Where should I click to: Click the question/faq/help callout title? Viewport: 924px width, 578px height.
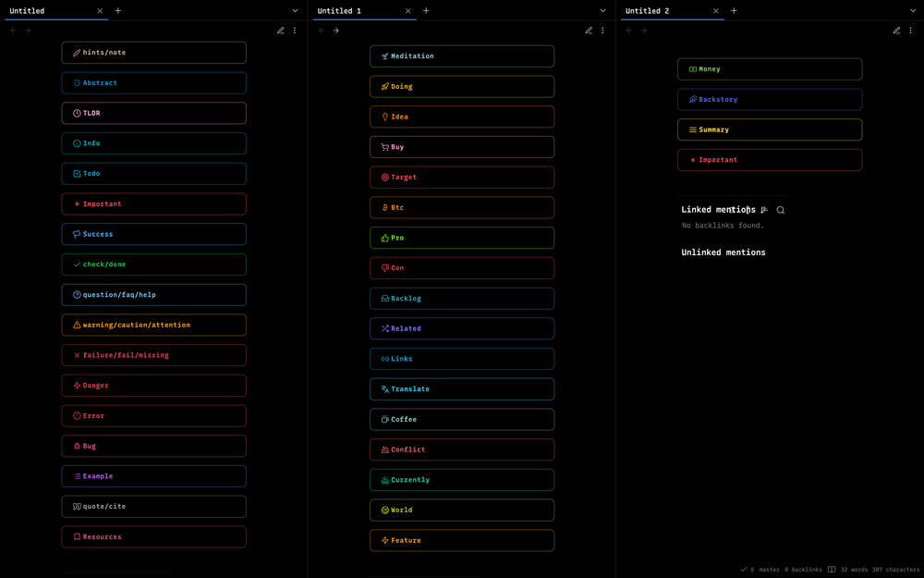(x=119, y=295)
